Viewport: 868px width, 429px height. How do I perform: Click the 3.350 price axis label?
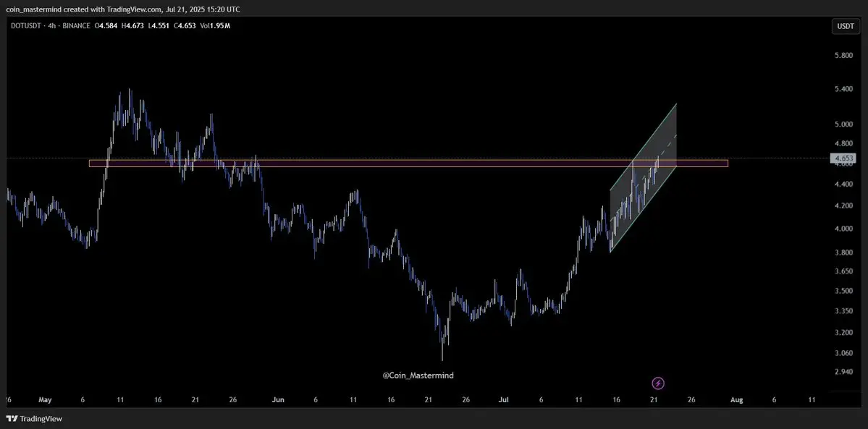point(843,312)
